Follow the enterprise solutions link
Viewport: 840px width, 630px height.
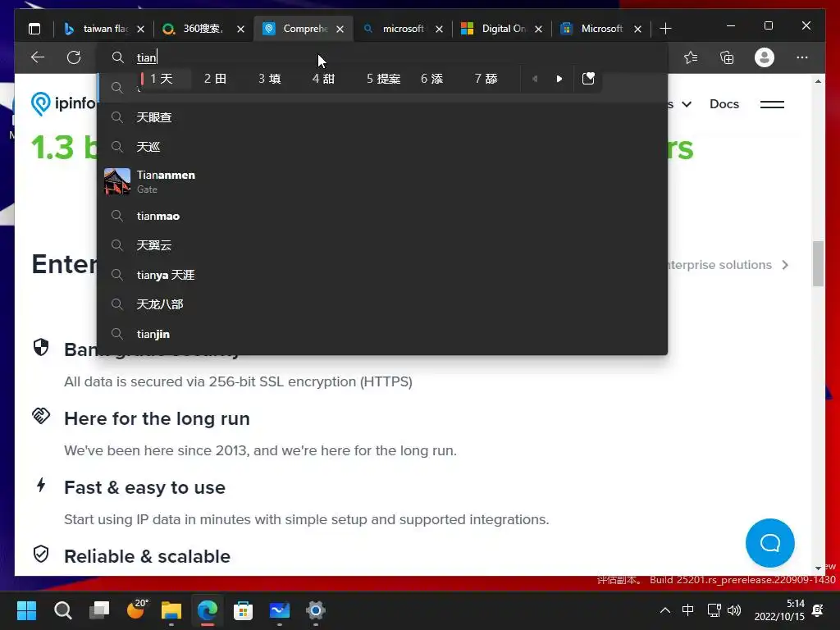click(728, 265)
